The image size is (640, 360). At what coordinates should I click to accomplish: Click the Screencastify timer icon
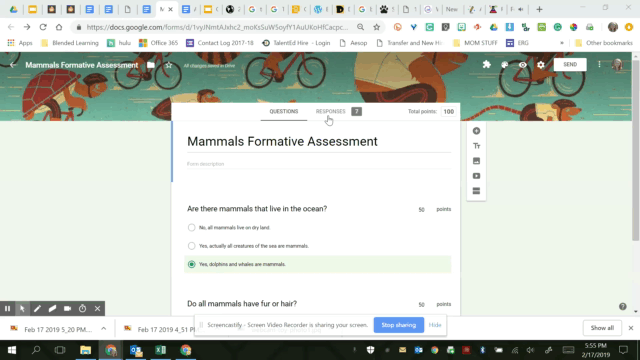click(82, 309)
